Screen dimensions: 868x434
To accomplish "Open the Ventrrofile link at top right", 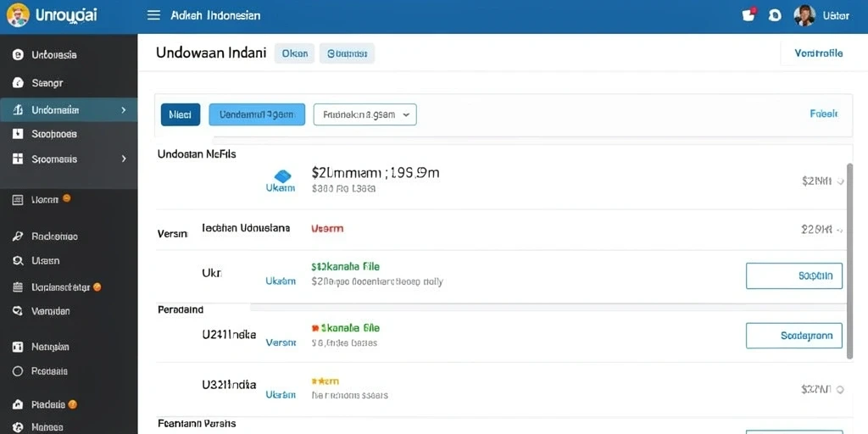I will pyautogui.click(x=818, y=53).
